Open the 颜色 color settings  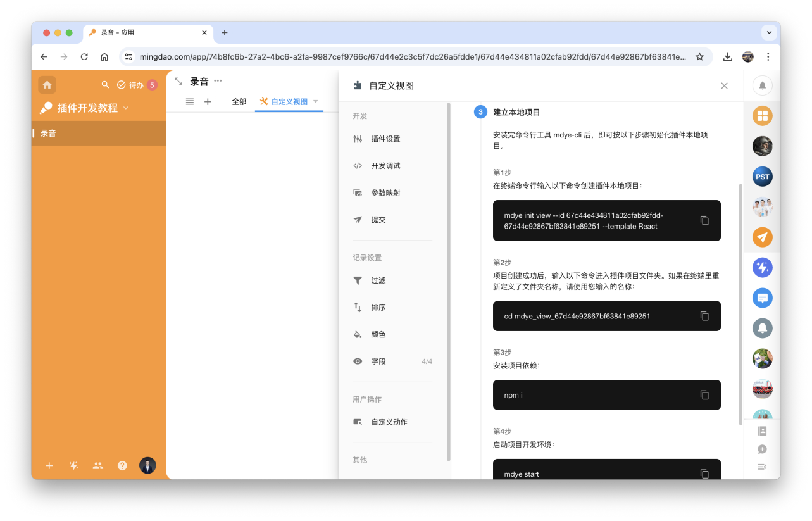point(378,334)
